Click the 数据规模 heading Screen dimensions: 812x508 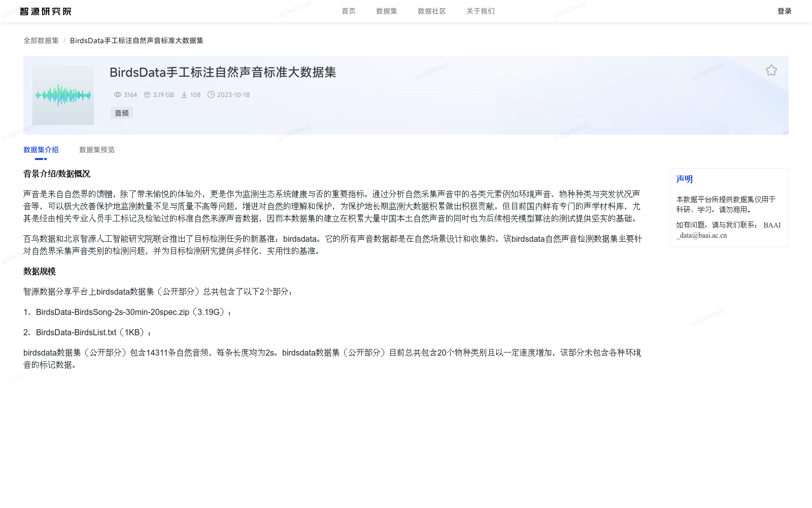pos(40,271)
